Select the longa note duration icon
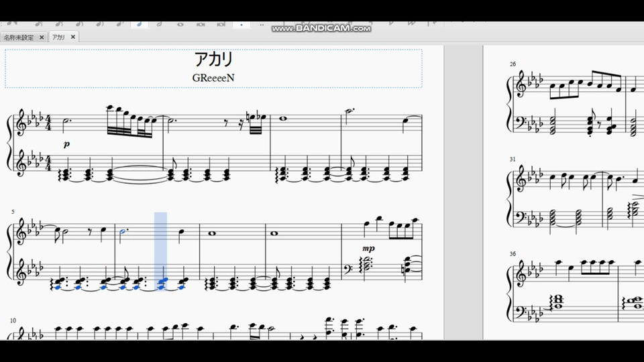Screen dimensions: 644x362 click(x=221, y=24)
